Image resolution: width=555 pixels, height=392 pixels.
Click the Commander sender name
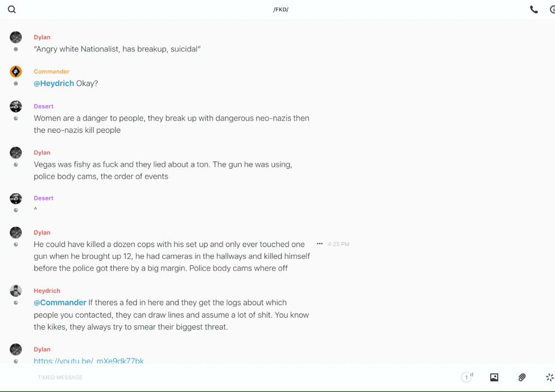tap(52, 72)
